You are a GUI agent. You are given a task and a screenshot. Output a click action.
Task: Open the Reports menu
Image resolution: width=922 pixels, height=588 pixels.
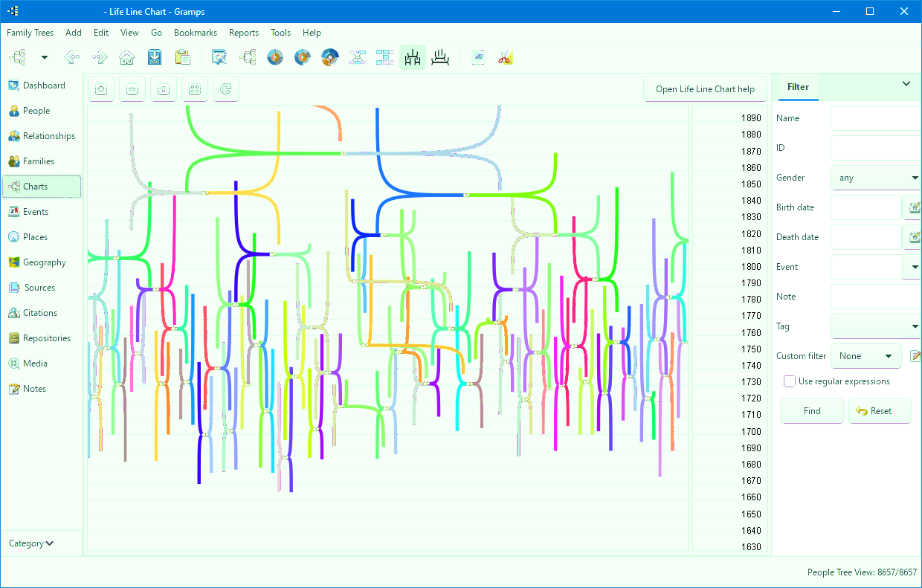coord(244,33)
